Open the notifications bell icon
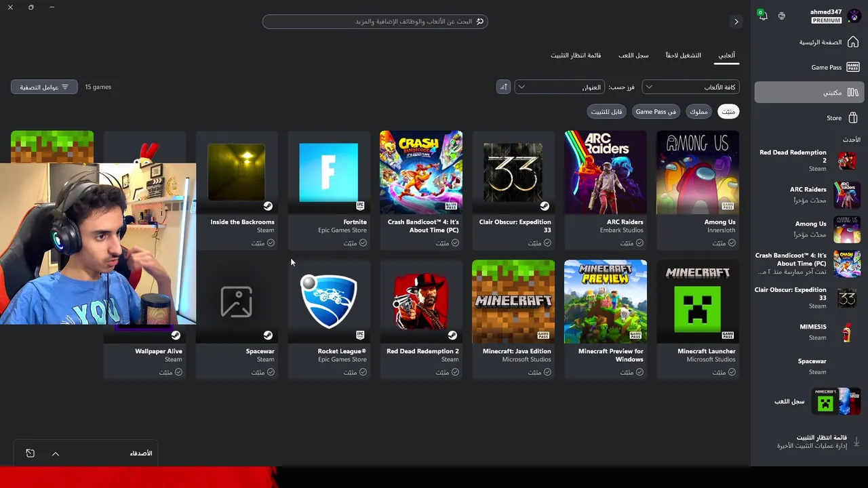The image size is (868, 488). (763, 16)
